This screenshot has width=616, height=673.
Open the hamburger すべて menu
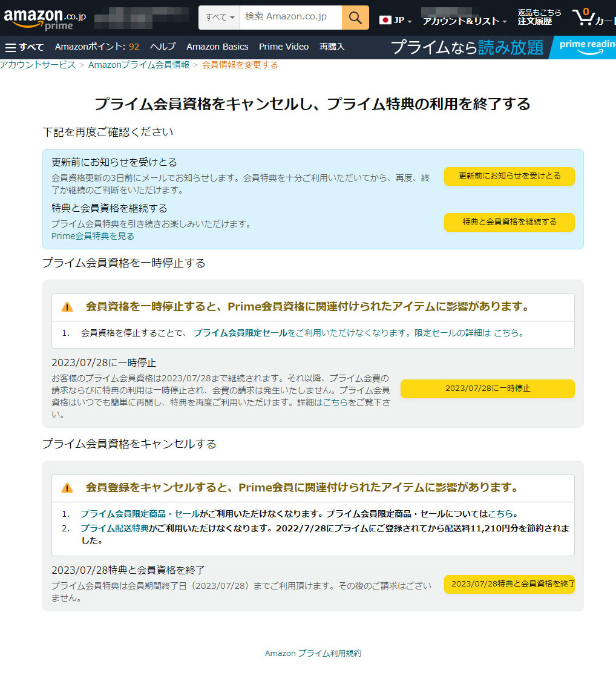24,47
